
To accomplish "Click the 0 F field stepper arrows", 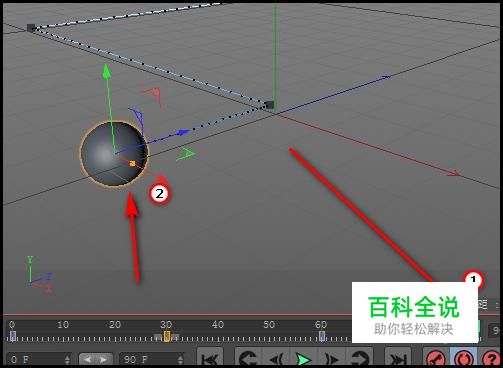I will click(67, 360).
